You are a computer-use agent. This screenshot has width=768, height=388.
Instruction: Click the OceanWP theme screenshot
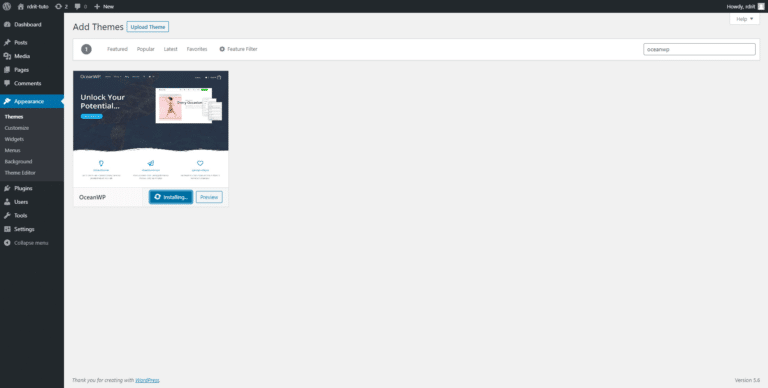151,129
